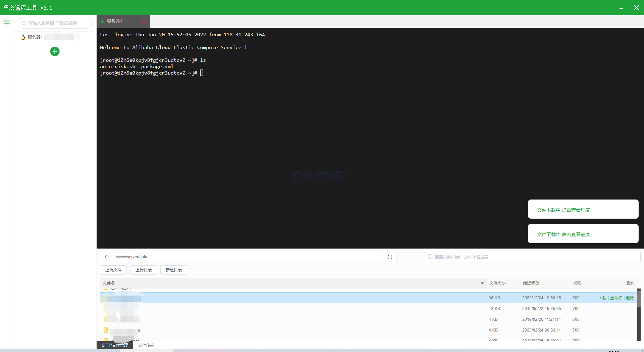
Task: Close the 服务器1 tab with red X
Action: 144,21
